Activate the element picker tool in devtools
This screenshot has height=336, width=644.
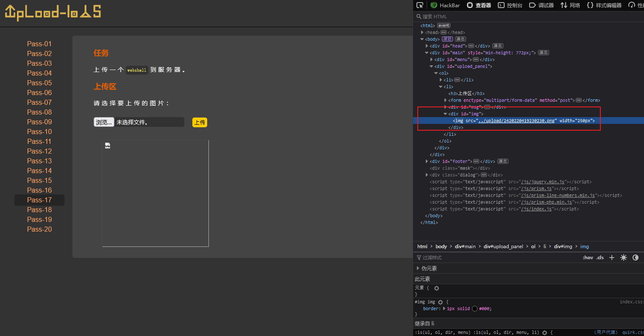[x=420, y=5]
